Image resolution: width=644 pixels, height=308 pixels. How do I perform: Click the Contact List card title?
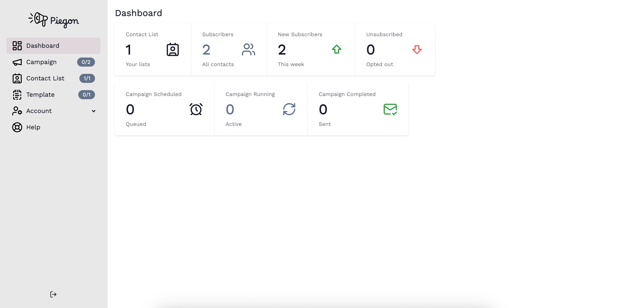pos(142,35)
